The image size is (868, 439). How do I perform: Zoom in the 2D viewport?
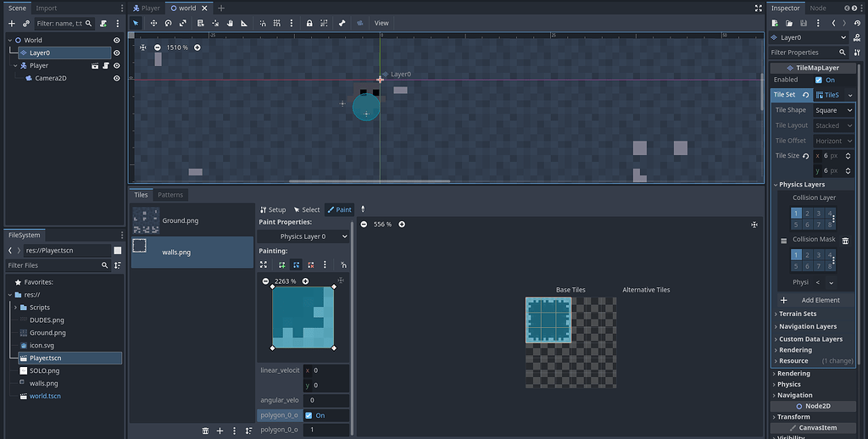tap(197, 47)
